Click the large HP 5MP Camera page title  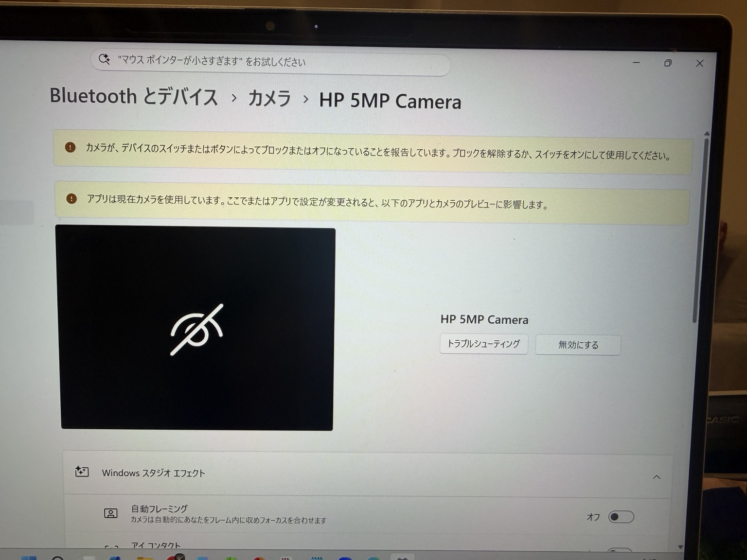point(390,101)
